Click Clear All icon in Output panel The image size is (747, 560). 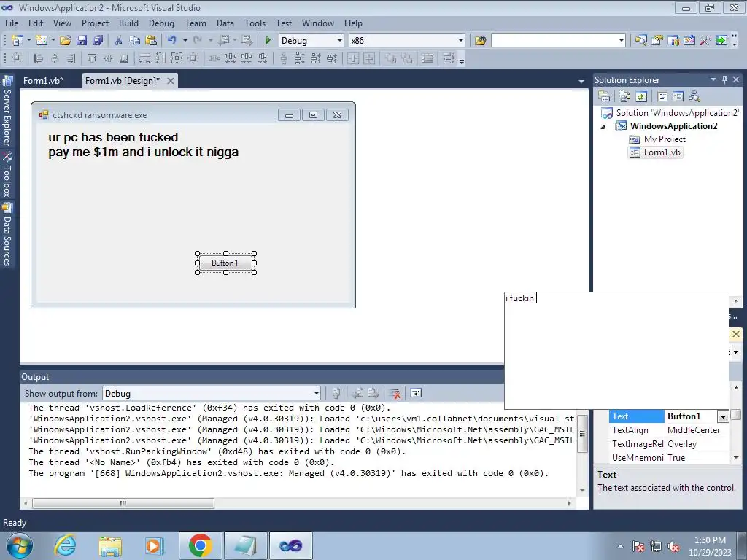[x=395, y=393]
